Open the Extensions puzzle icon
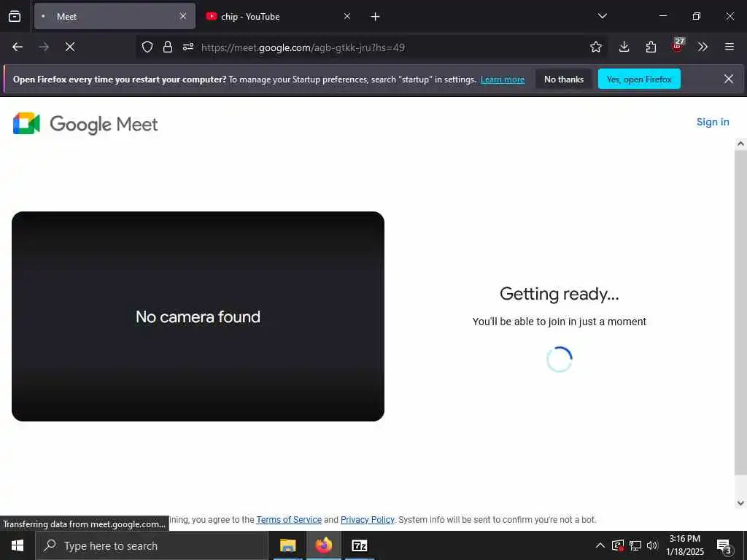The width and height of the screenshot is (747, 560). pos(651,47)
